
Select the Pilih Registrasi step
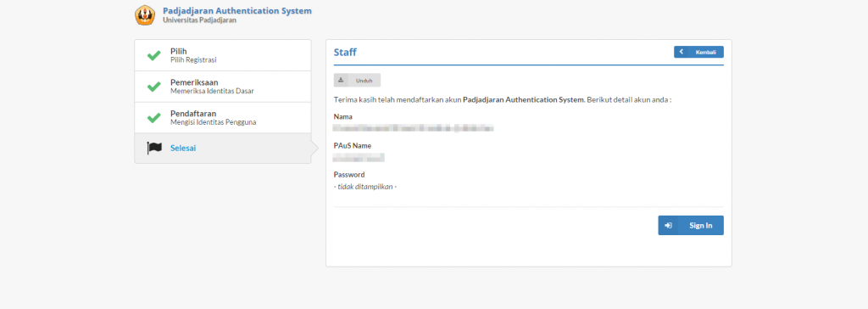point(223,55)
